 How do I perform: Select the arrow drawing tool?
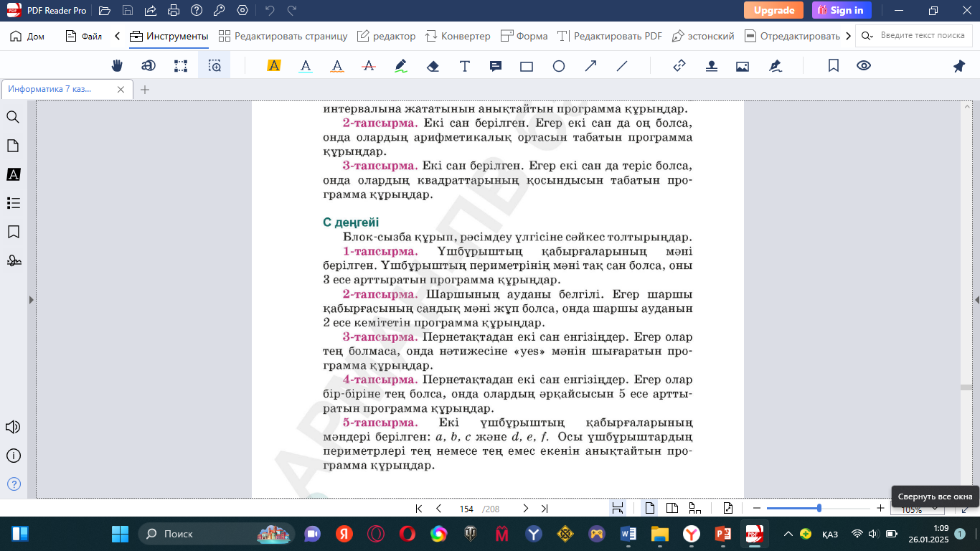click(590, 66)
